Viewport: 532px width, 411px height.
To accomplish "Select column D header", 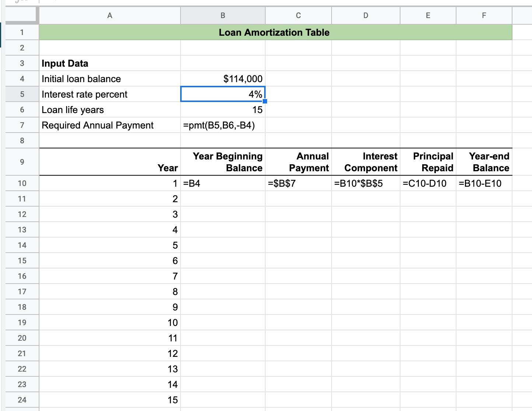I will (366, 15).
